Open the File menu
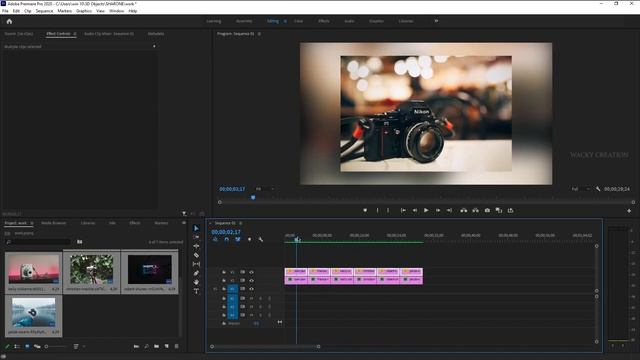 tap(5, 11)
